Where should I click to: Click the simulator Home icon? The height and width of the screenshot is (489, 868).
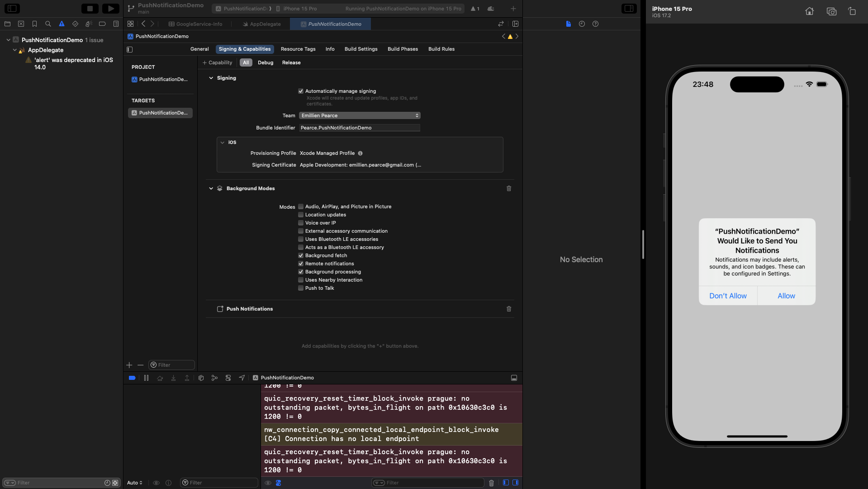[809, 11]
